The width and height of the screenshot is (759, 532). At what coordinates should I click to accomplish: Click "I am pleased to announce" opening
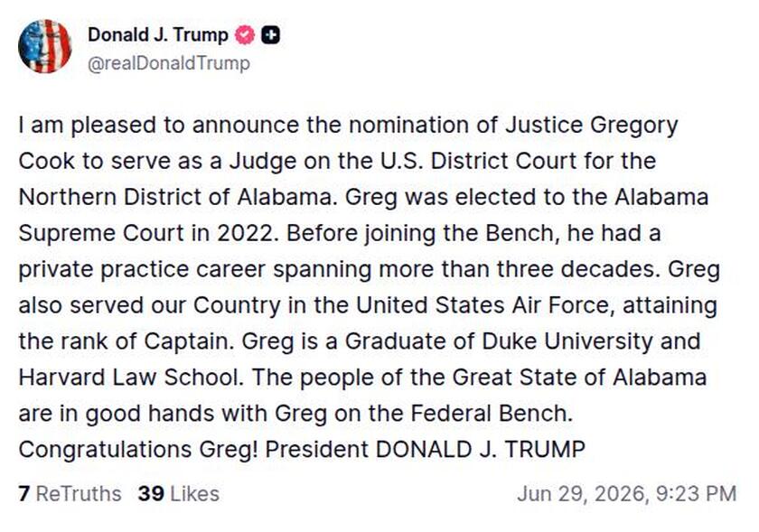159,126
